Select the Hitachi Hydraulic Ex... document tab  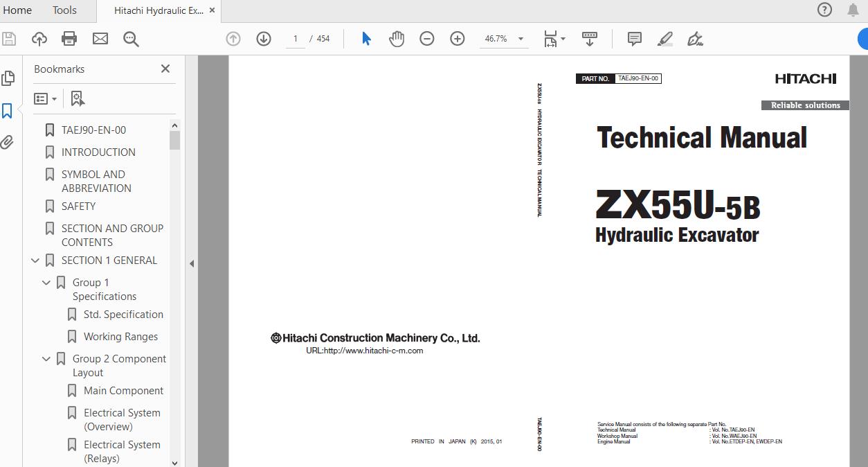click(x=159, y=10)
